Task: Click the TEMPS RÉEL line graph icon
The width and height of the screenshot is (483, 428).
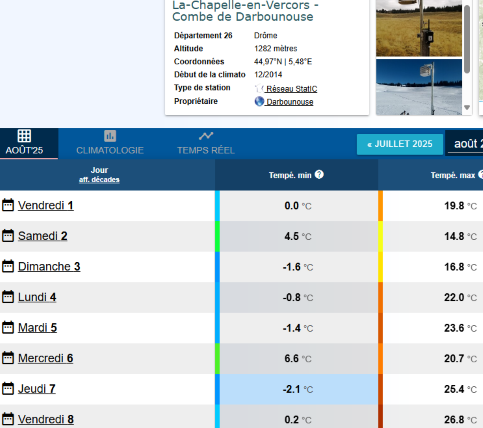Action: tap(206, 136)
